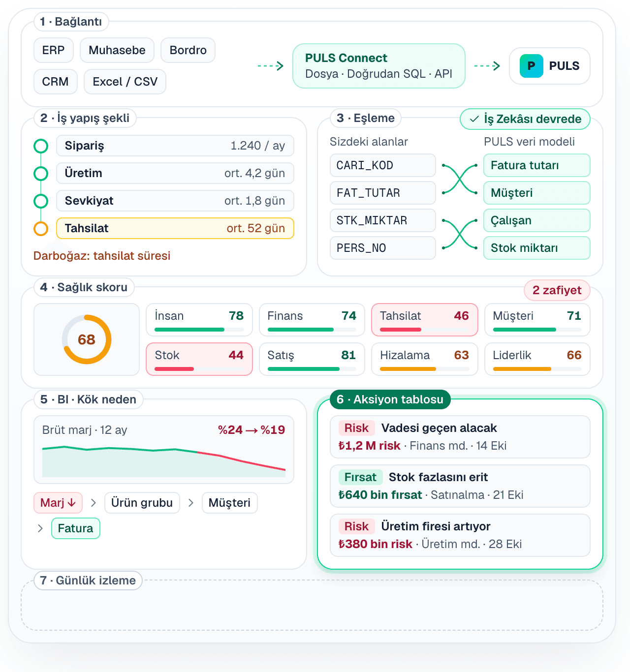Click the CARI_KOD source field
630x672 pixels.
(x=383, y=165)
